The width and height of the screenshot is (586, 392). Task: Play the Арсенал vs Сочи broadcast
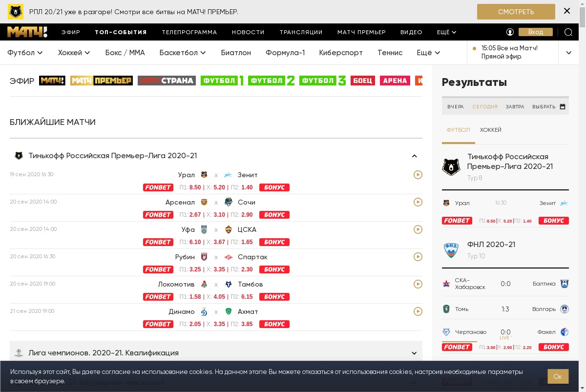pyautogui.click(x=418, y=202)
